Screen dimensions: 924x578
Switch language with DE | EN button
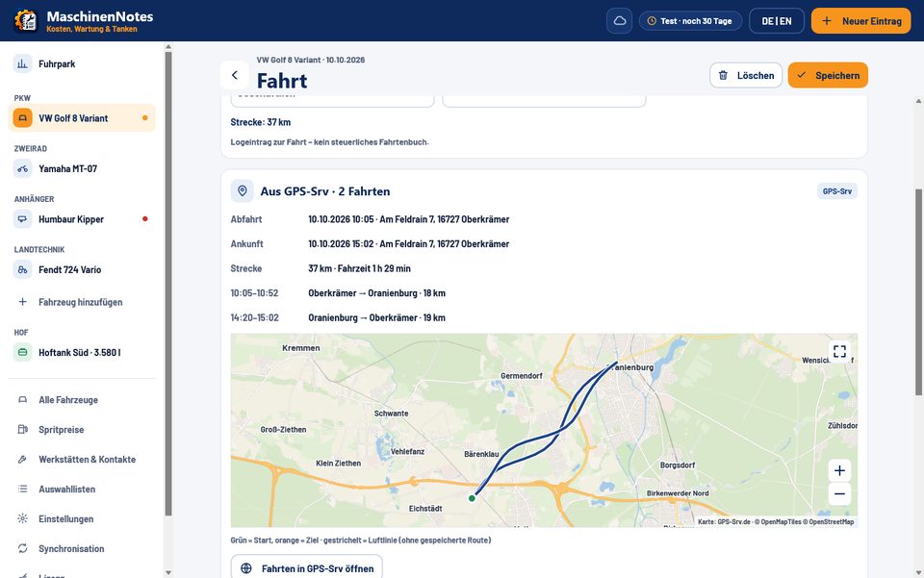pyautogui.click(x=776, y=20)
